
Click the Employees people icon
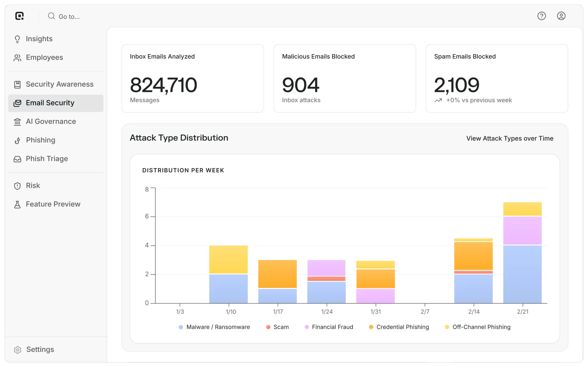17,58
